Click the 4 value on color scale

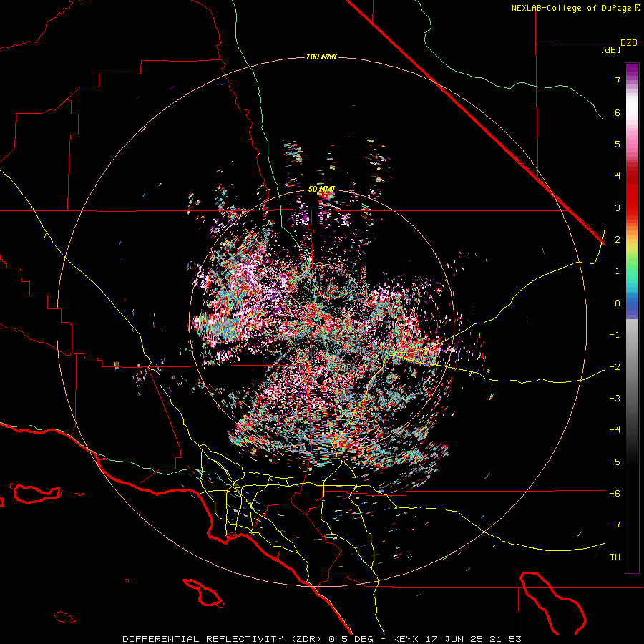pos(618,176)
